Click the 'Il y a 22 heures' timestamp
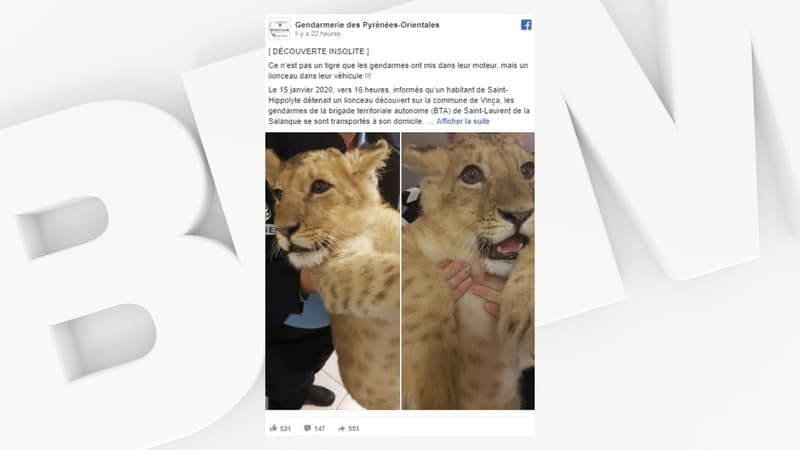This screenshot has width=800, height=450. pos(317,34)
